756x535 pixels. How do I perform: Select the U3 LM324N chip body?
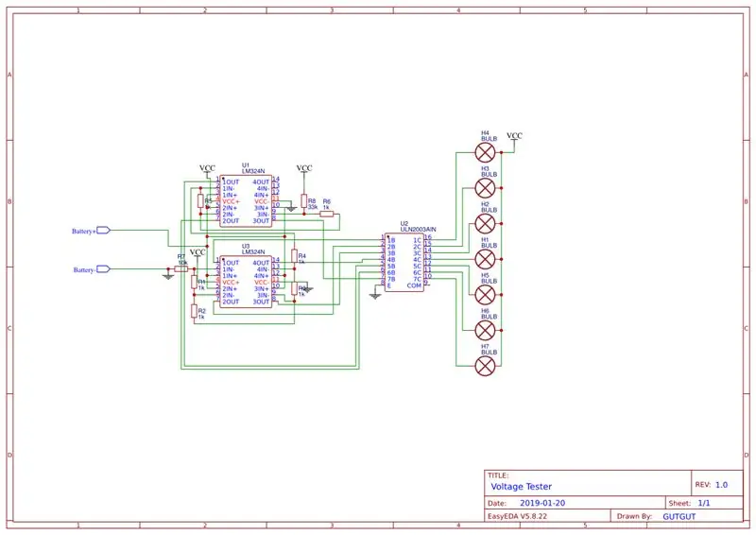pyautogui.click(x=246, y=283)
